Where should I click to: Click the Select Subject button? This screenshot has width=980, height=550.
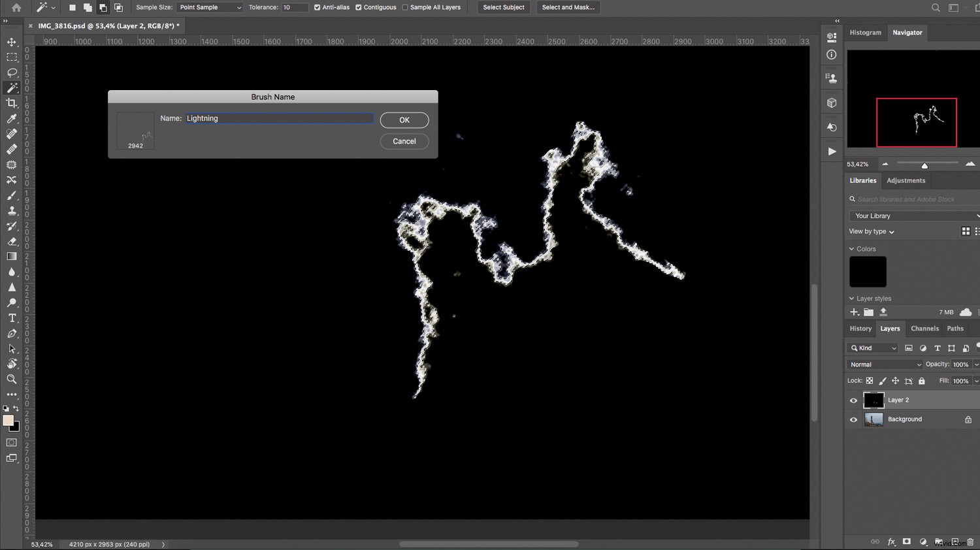(x=503, y=7)
